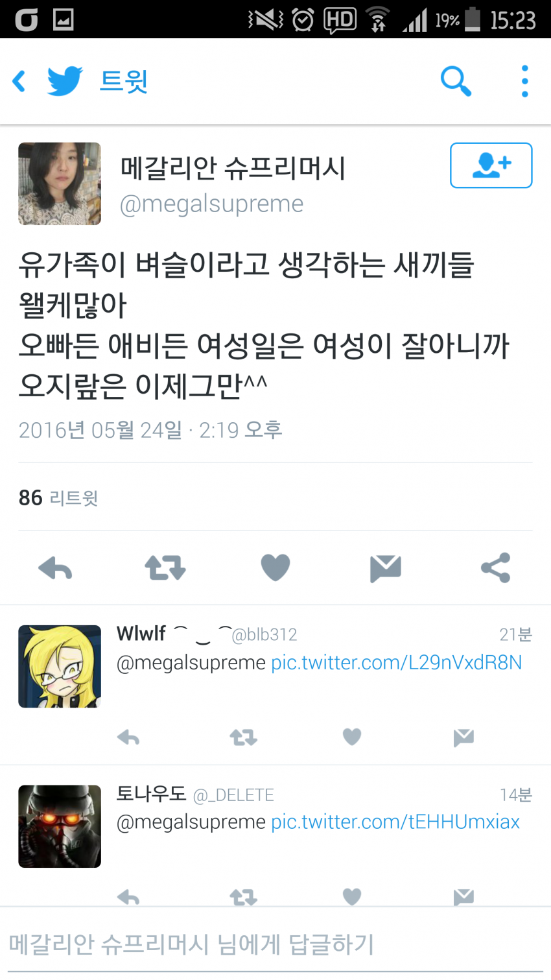Image resolution: width=551 pixels, height=980 pixels.
Task: Share the main tweet
Action: tap(496, 568)
